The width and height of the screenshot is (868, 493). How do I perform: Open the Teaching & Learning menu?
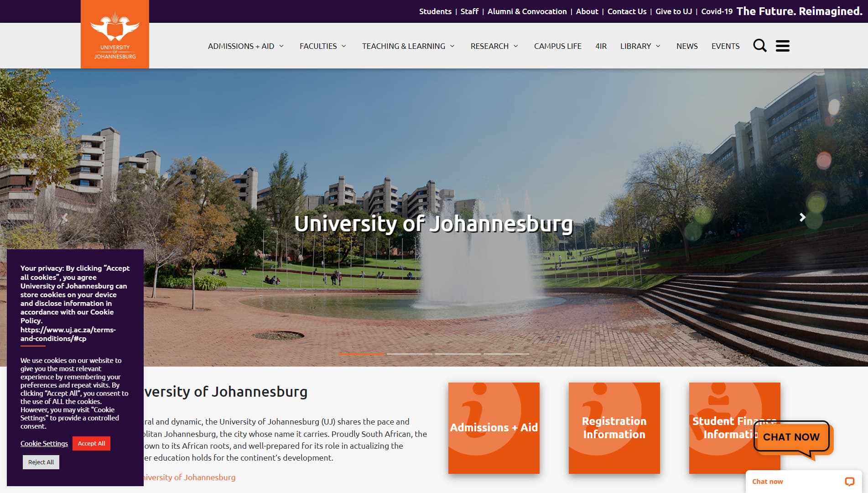pyautogui.click(x=404, y=46)
